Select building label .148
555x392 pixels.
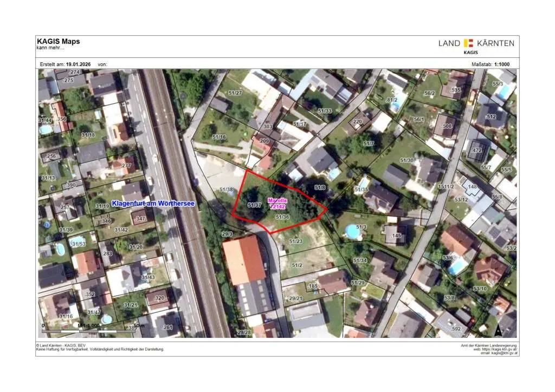[x=472, y=187]
